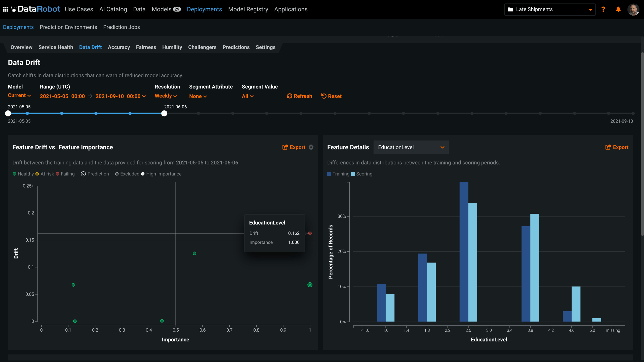Open the Data menu item

click(139, 9)
